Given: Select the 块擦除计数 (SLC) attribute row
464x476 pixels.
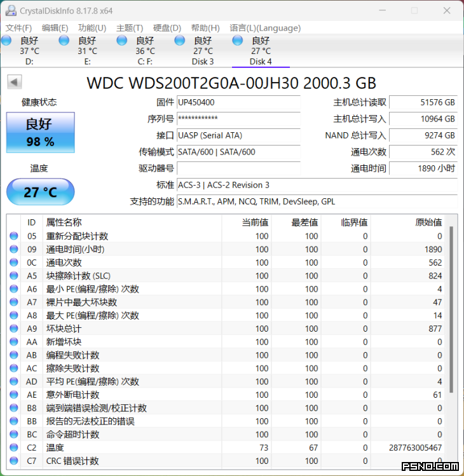Looking at the screenshot, I should [225, 276].
